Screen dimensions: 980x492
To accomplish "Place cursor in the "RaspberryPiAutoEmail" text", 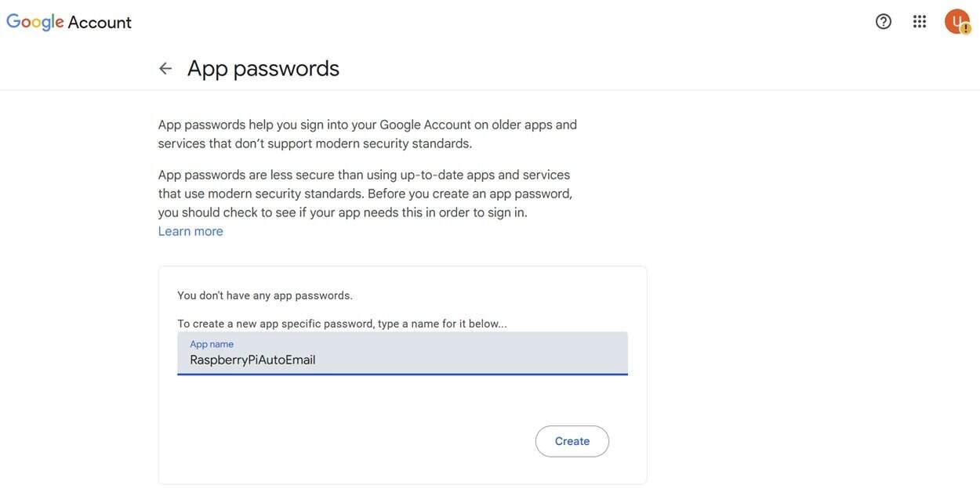I will 252,360.
